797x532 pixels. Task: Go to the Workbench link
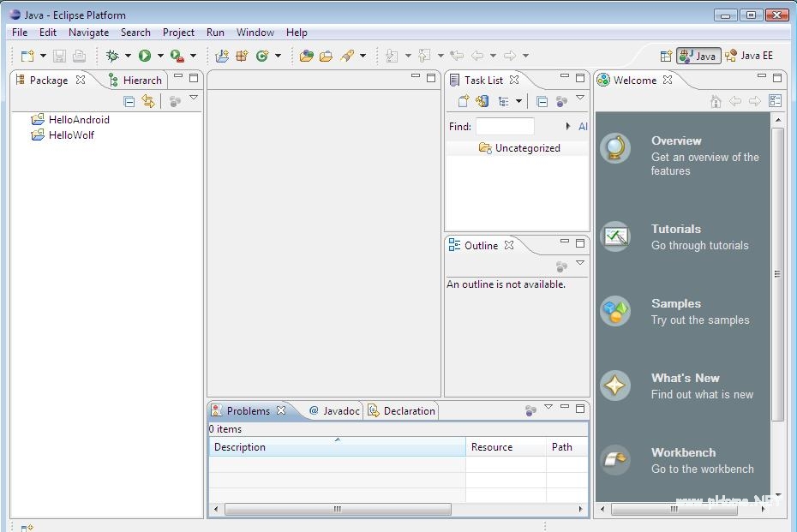pyautogui.click(x=682, y=452)
